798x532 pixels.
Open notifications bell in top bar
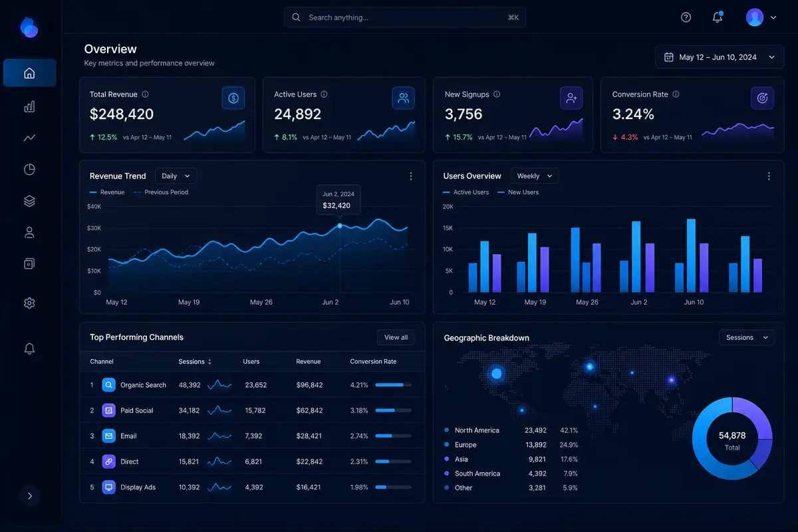[718, 17]
